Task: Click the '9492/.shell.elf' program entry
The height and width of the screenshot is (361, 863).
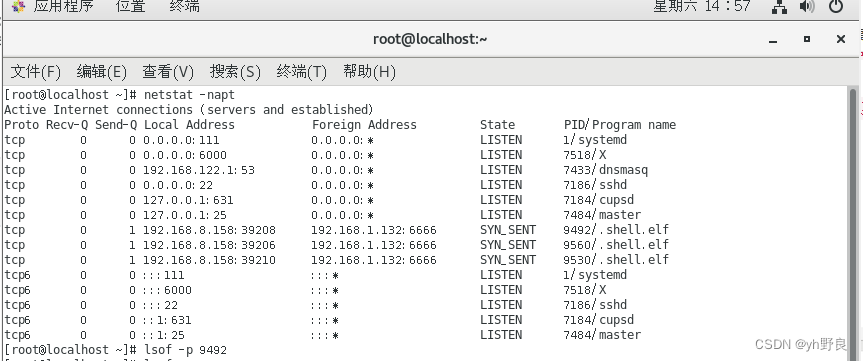Action: pyautogui.click(x=616, y=229)
